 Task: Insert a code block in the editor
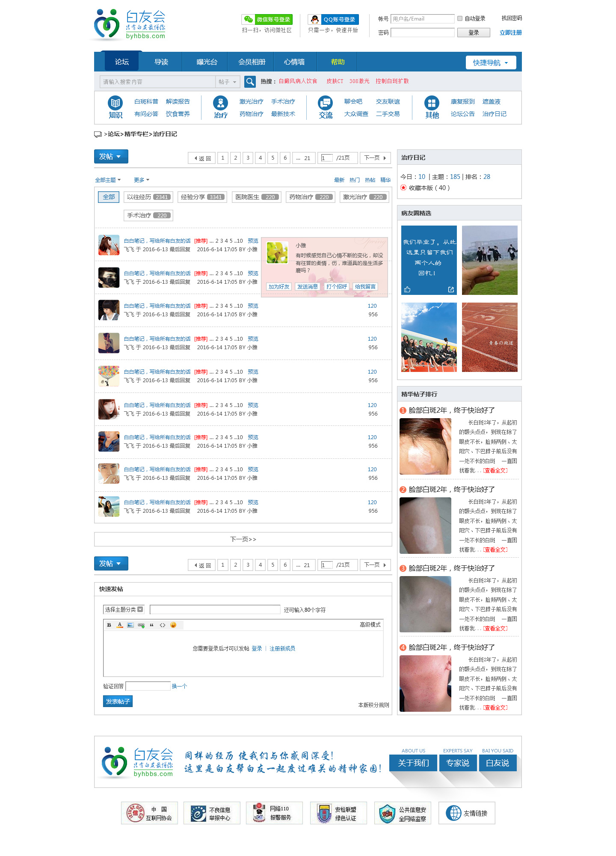163,625
